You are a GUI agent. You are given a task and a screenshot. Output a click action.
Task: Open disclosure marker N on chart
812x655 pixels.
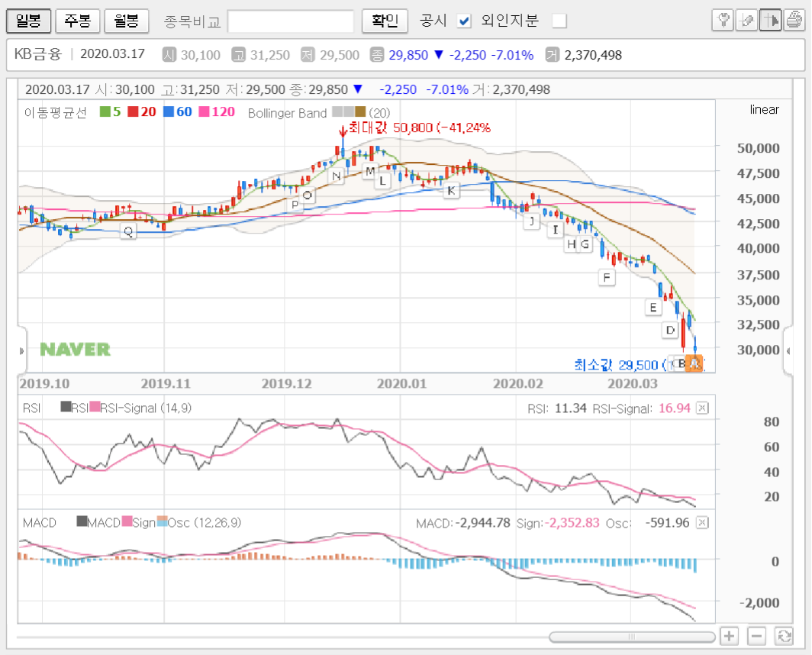coord(337,176)
